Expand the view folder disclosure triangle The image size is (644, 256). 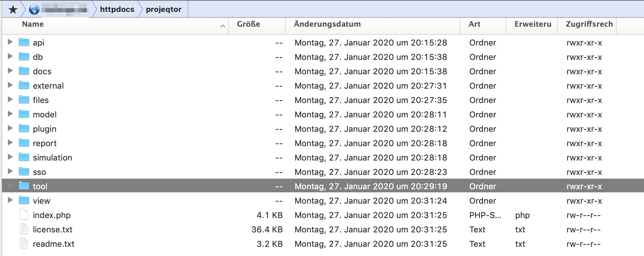coord(10,200)
